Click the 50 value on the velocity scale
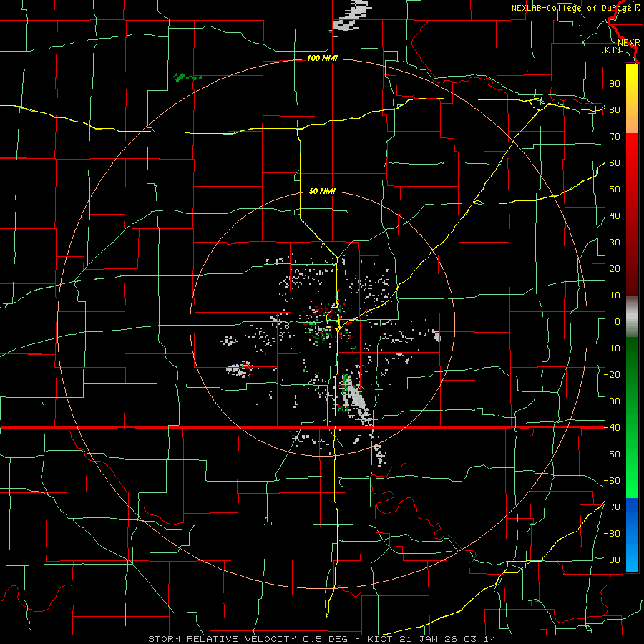 pos(615,190)
